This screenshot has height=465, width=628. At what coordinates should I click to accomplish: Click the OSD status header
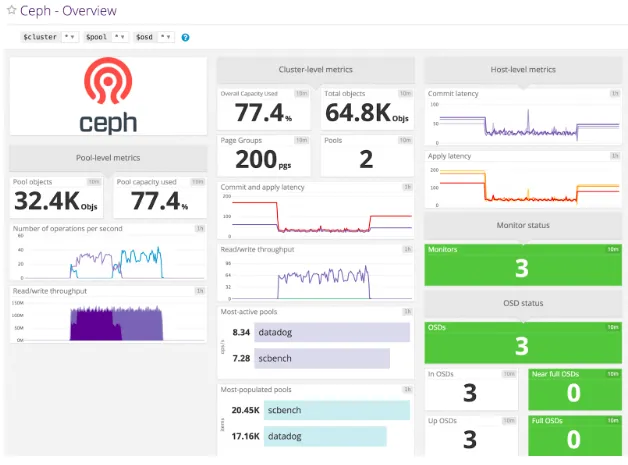pos(523,303)
